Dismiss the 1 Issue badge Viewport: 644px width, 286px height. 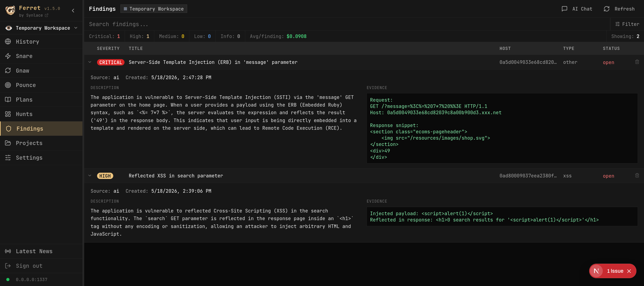coord(629,271)
